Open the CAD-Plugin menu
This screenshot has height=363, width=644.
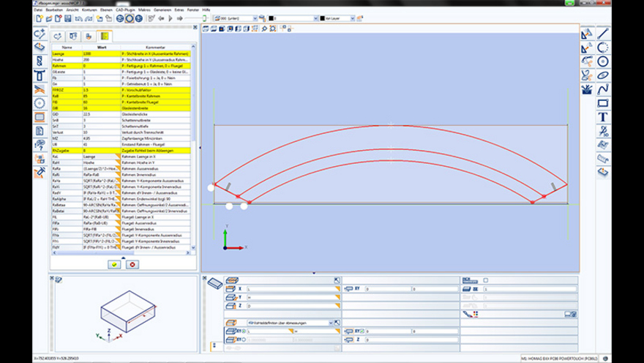[x=125, y=10]
